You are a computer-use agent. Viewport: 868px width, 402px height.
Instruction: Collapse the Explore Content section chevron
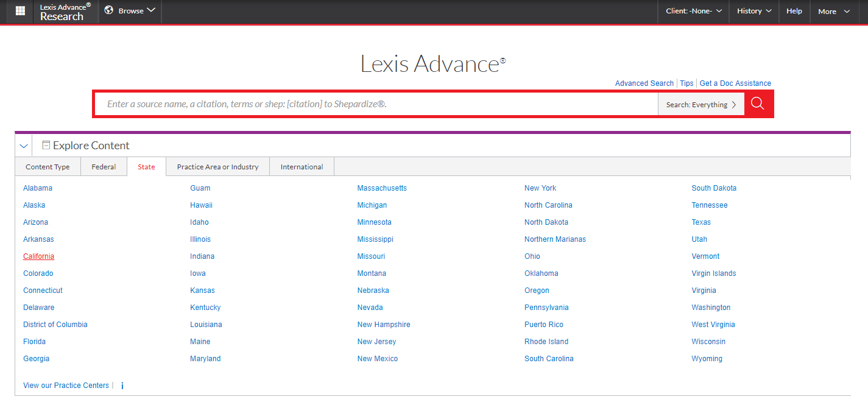(x=24, y=146)
